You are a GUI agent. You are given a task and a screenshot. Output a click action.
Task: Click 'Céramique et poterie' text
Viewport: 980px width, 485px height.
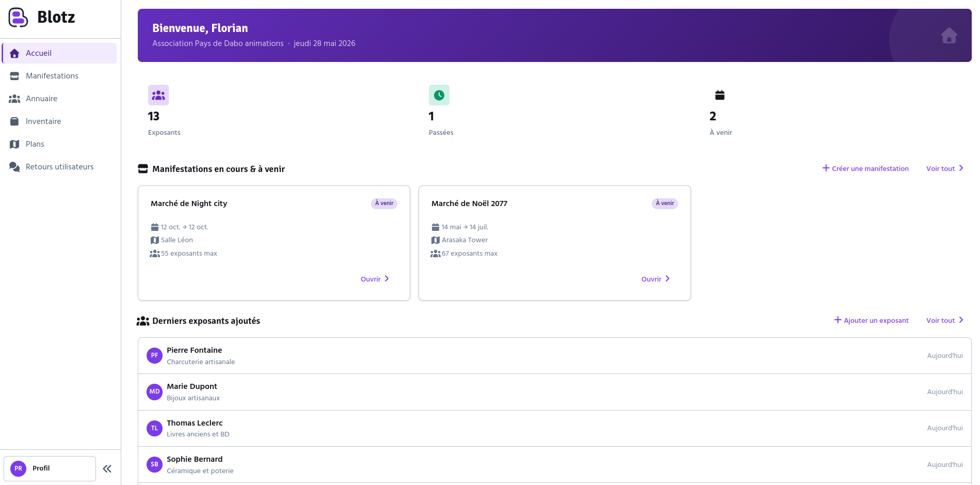click(x=200, y=471)
